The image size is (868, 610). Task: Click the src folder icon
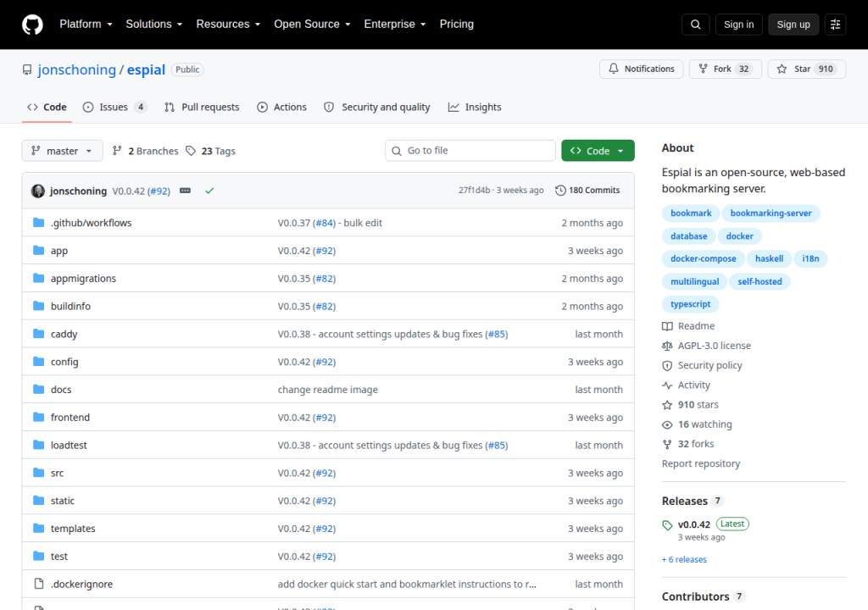[38, 473]
